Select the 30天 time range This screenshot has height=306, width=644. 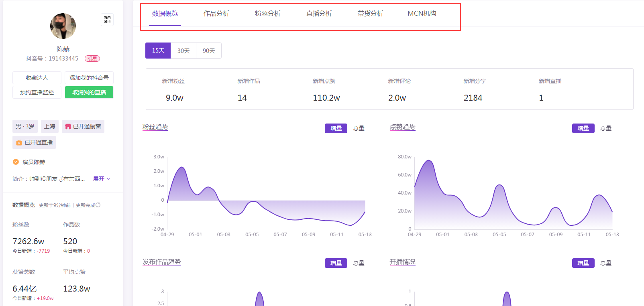[x=183, y=51]
